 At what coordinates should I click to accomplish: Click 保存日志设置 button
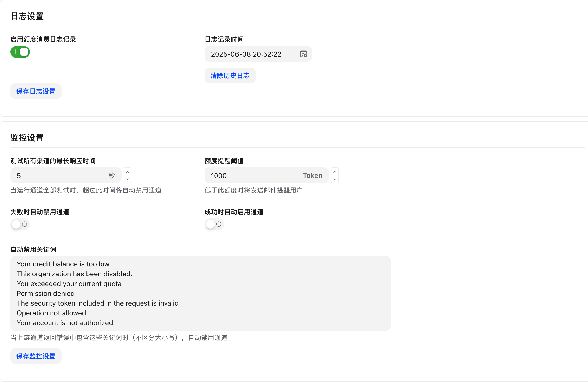pos(36,91)
